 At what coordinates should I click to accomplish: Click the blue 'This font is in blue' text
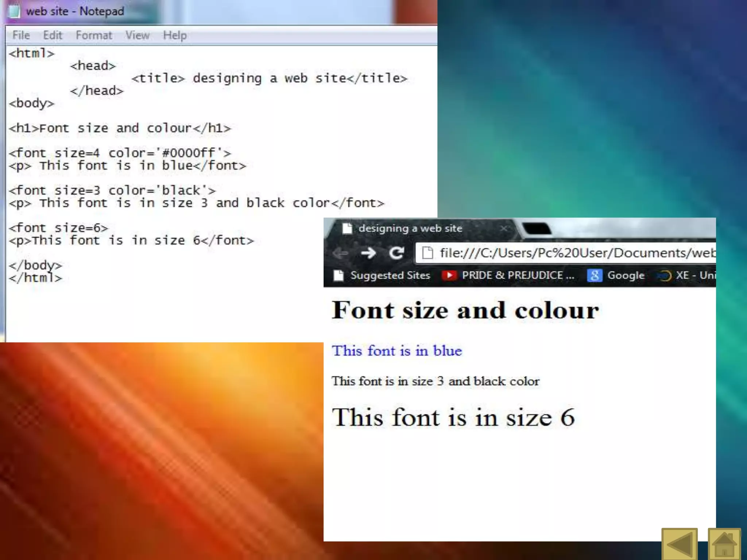click(x=397, y=351)
